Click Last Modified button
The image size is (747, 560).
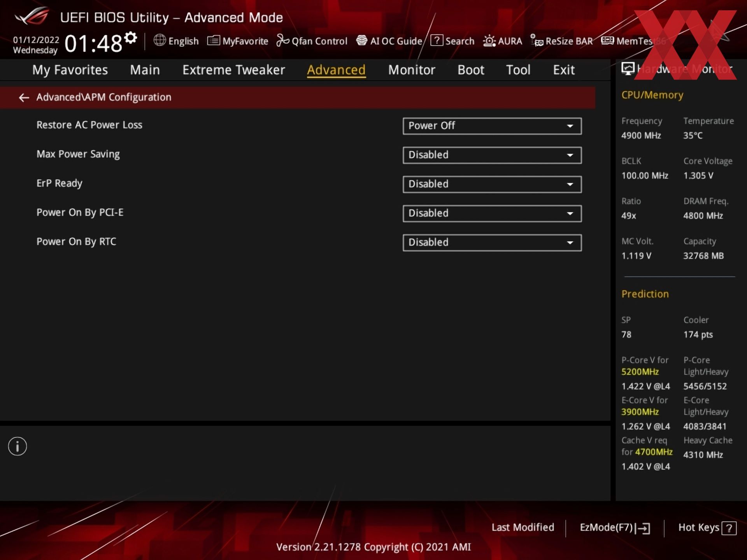tap(523, 527)
